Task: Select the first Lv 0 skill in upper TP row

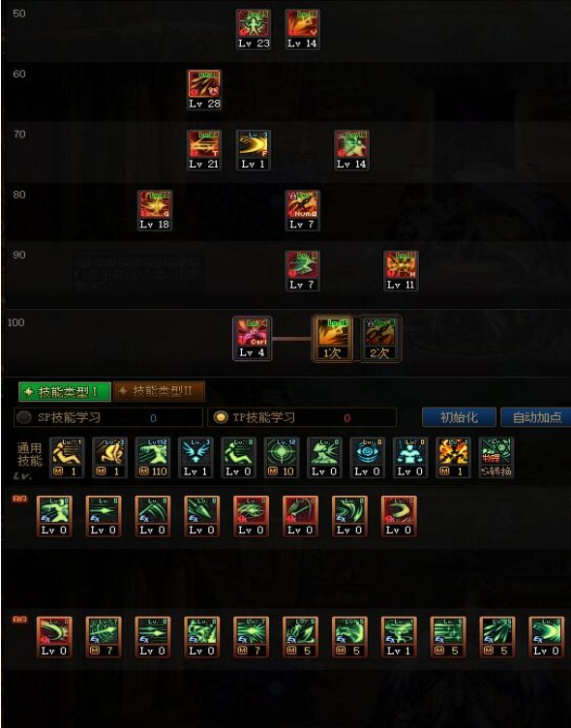Action: [54, 516]
